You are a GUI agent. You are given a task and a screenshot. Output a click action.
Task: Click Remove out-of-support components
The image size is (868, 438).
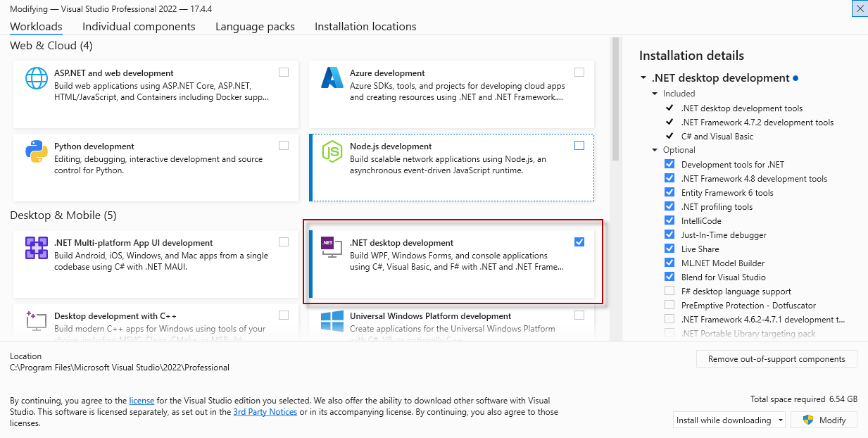(x=776, y=358)
